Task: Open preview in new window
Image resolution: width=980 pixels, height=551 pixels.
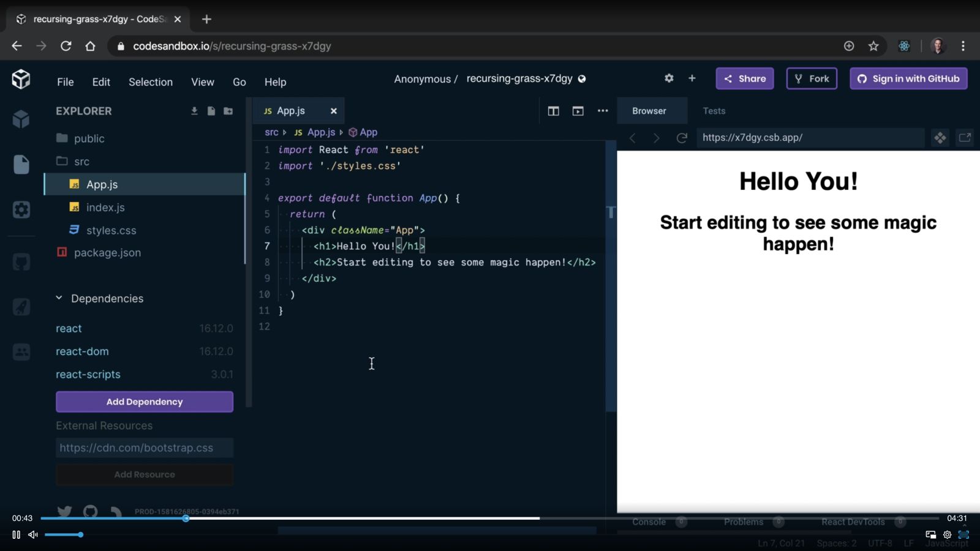Action: pyautogui.click(x=965, y=138)
